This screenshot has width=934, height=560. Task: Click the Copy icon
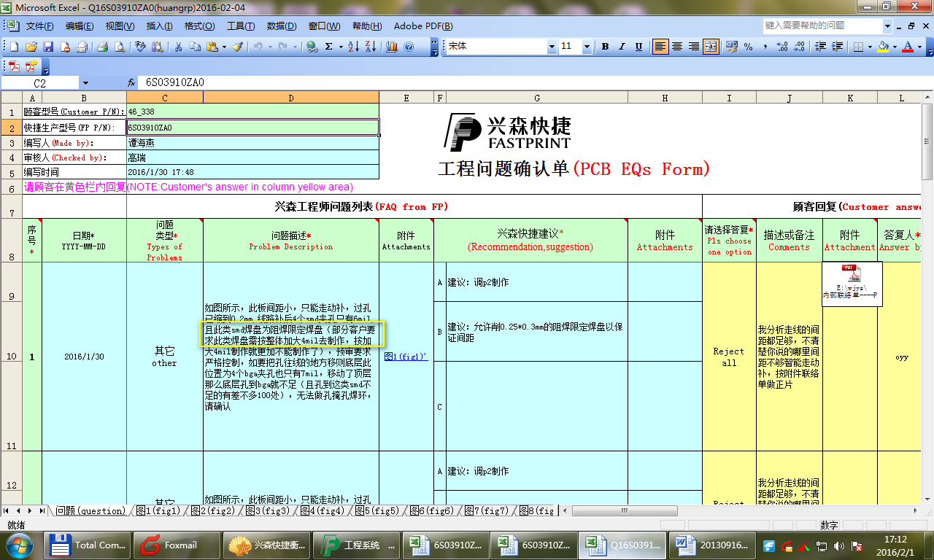(195, 47)
